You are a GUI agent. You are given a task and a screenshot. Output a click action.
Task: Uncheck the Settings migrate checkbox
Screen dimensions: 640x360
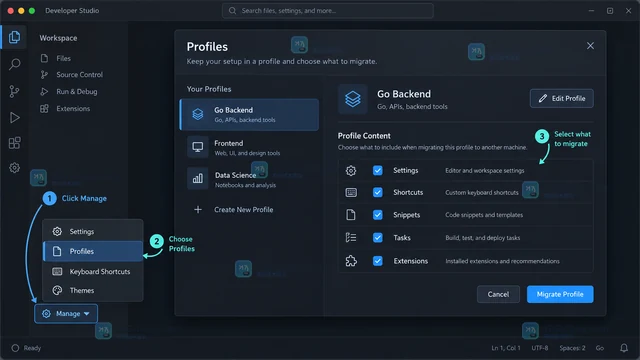pyautogui.click(x=378, y=171)
